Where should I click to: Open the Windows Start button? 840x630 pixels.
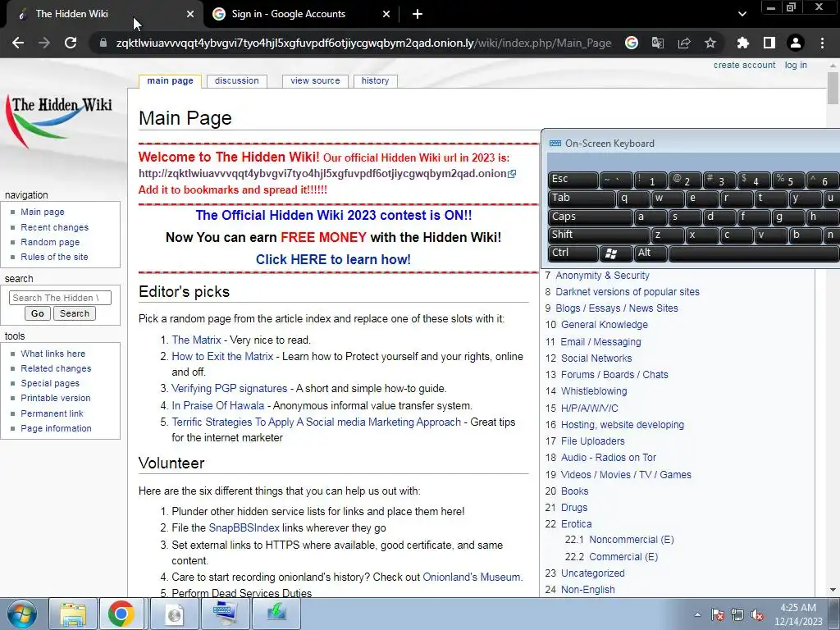pyautogui.click(x=22, y=614)
